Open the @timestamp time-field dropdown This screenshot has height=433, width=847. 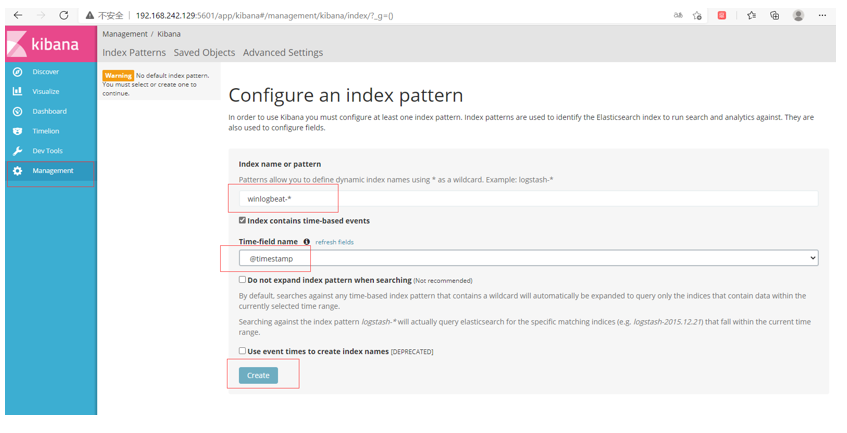coord(529,258)
